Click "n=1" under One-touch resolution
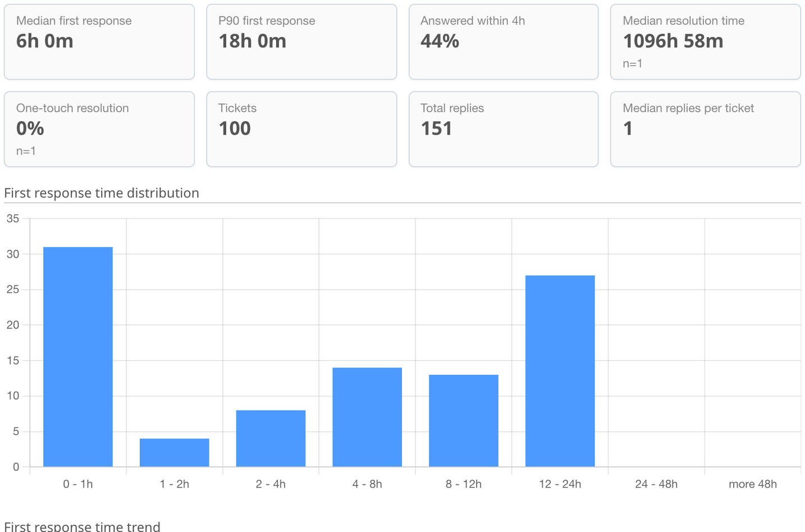805x532 pixels. (26, 151)
